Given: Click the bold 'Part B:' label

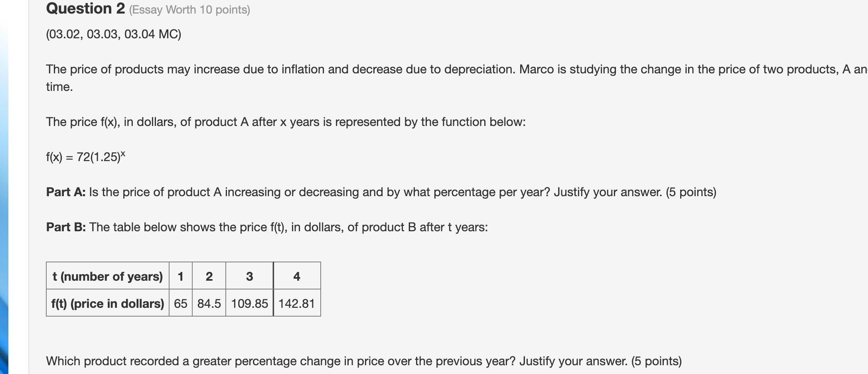Looking at the screenshot, I should coord(66,227).
